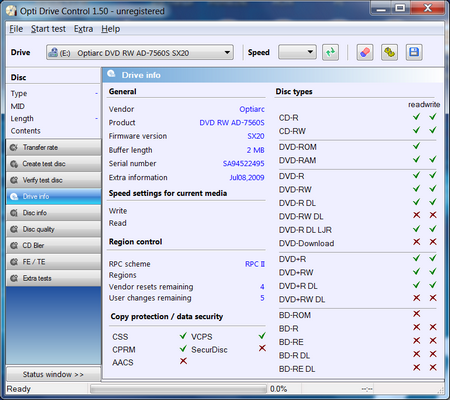Viewport: 450px width, 400px height.
Task: Click the CD Bler sidebar icon
Action: coord(14,245)
